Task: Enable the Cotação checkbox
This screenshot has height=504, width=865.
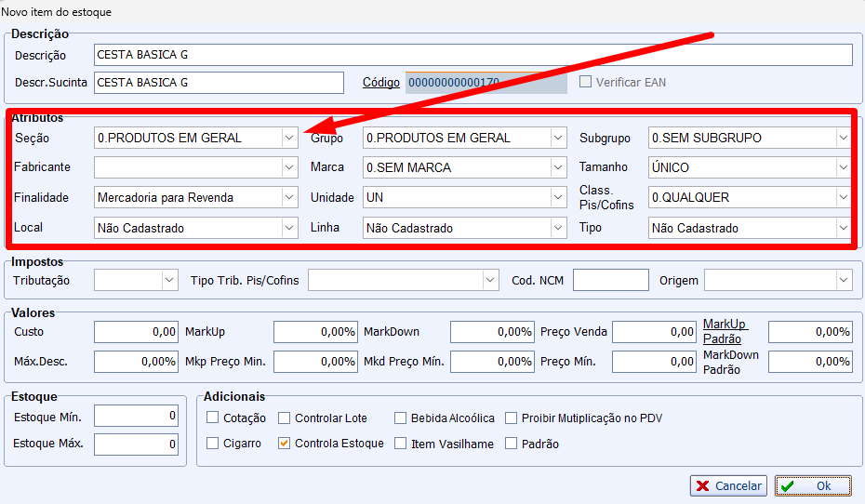Action: click(x=213, y=418)
